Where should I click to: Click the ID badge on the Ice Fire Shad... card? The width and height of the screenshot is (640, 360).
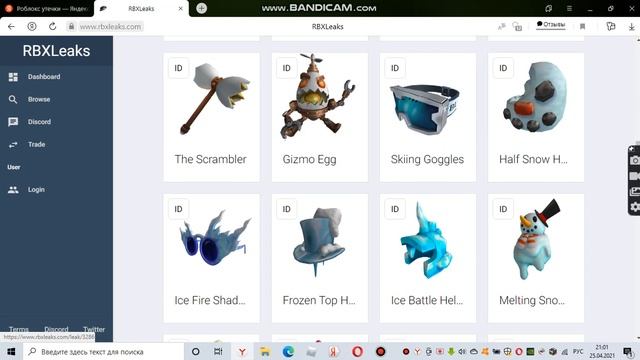(x=178, y=209)
